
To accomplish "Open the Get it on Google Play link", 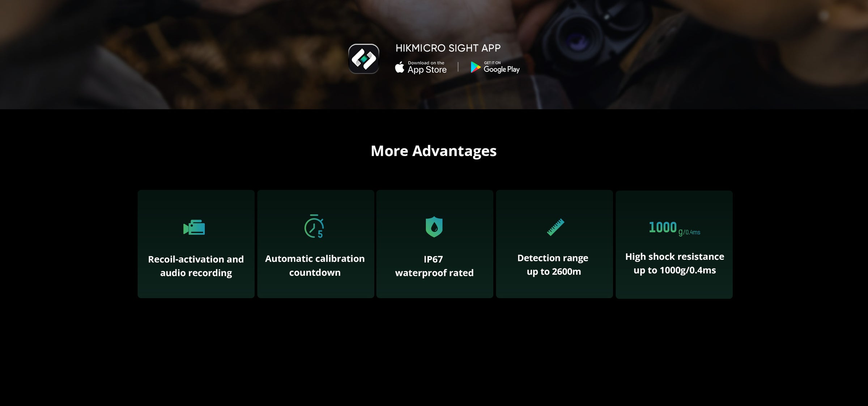I will coord(495,67).
